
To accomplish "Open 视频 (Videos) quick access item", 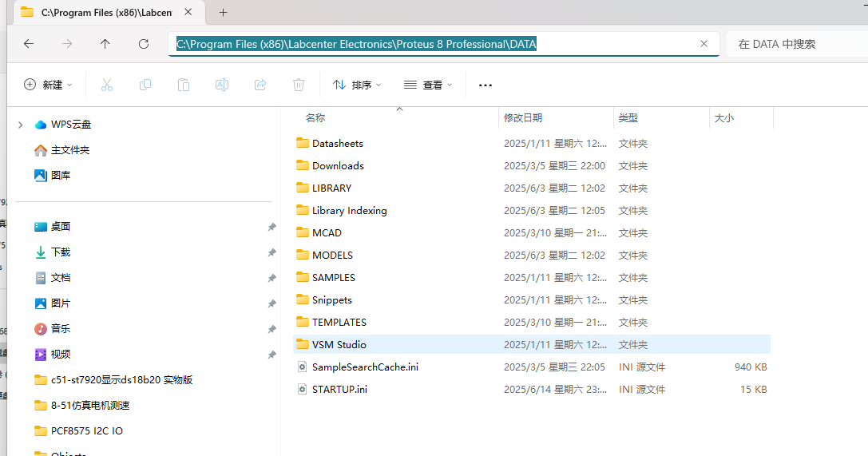I will (61, 354).
